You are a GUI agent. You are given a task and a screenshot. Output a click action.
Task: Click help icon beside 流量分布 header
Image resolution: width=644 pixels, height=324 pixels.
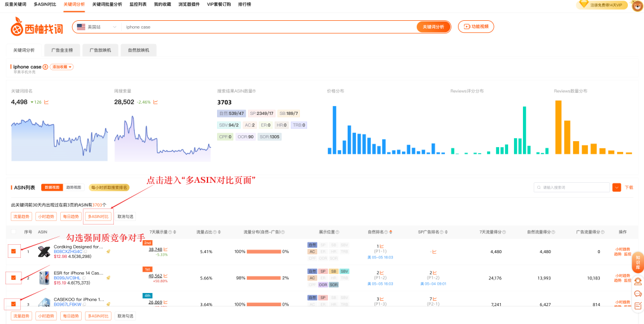coord(283,232)
